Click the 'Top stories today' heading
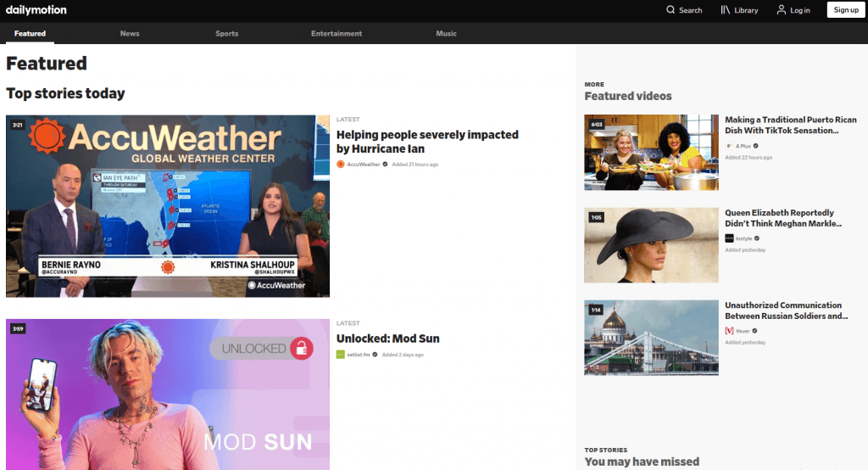Viewport: 868px width, 470px height. tap(65, 93)
